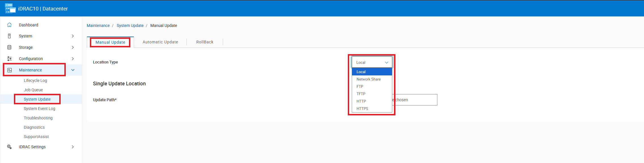
Task: Click the iDRAC Settings gear icon
Action: click(9, 147)
